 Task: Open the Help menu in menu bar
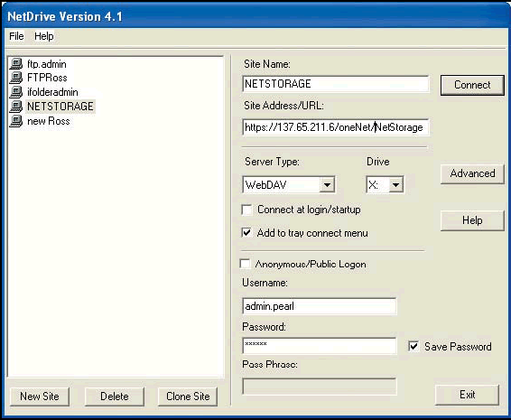tap(44, 36)
